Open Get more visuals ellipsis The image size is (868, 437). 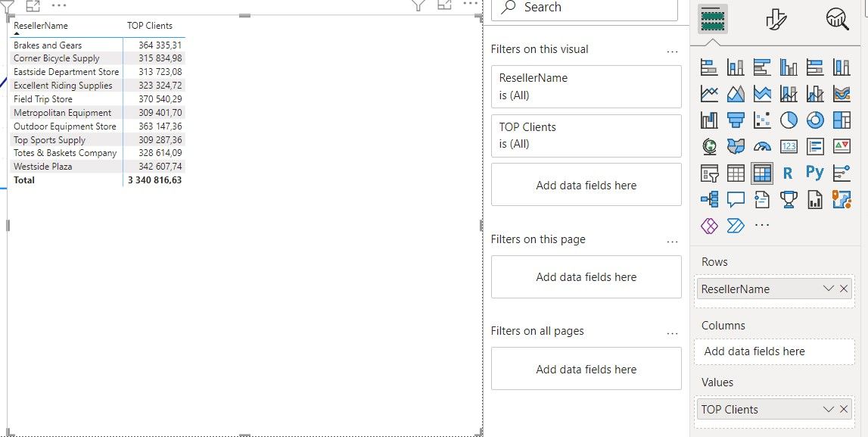[762, 226]
